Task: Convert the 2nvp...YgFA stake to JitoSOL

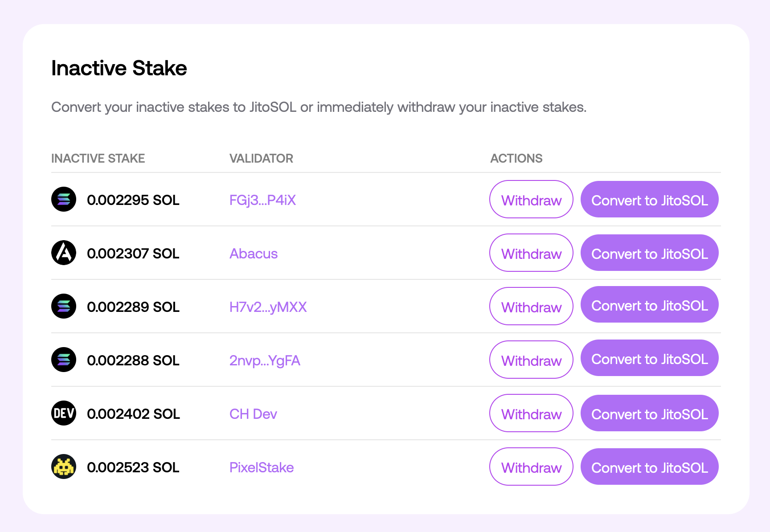Action: tap(650, 358)
